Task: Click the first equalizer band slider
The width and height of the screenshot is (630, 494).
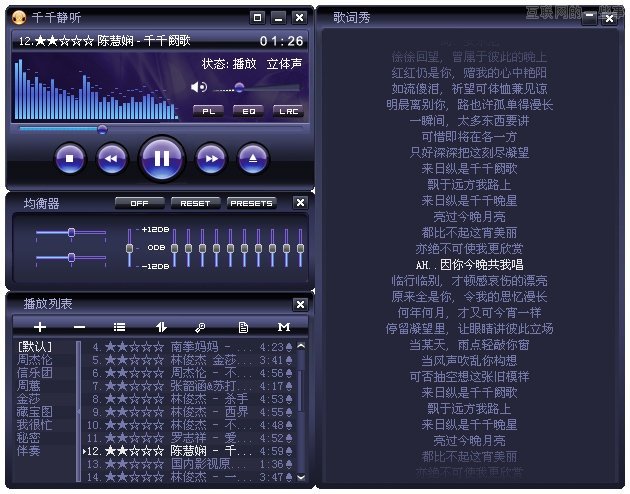Action: tap(174, 248)
